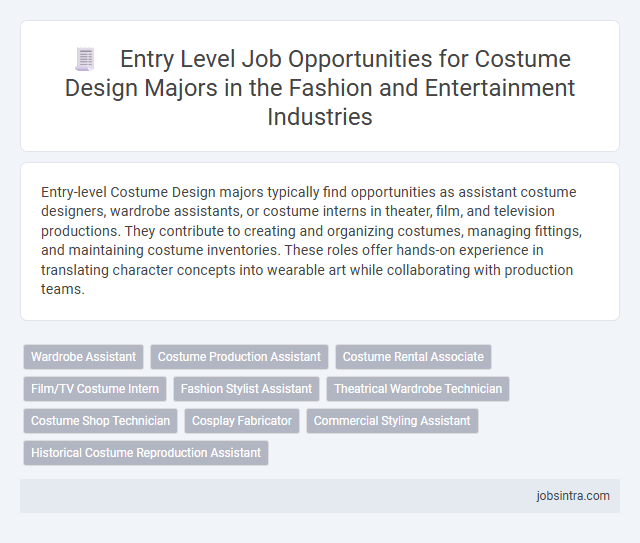Click the document icon beside the title
The width and height of the screenshot is (640, 543).
pyautogui.click(x=85, y=59)
